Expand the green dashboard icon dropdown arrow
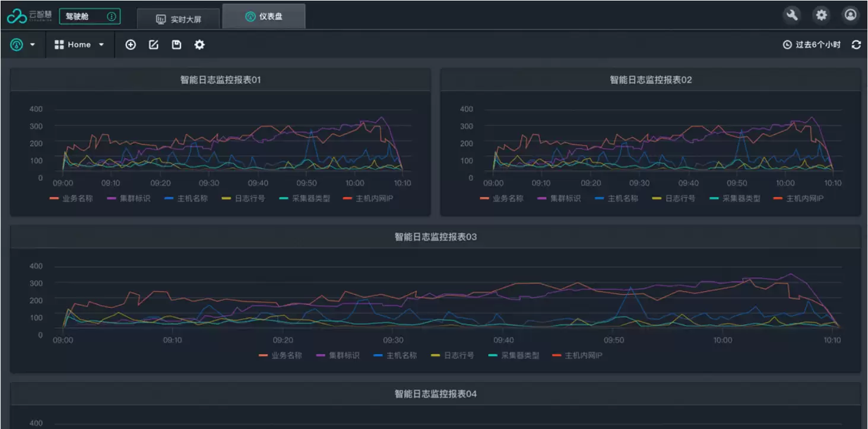 [32, 45]
